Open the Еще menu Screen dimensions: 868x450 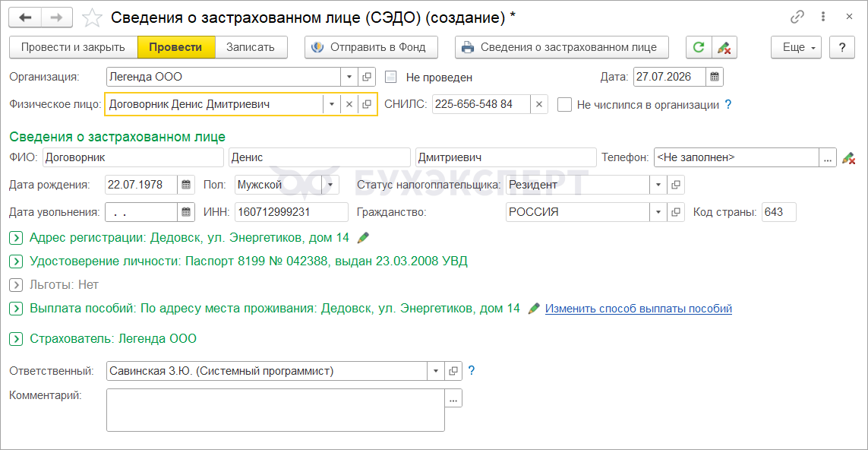[x=796, y=47]
